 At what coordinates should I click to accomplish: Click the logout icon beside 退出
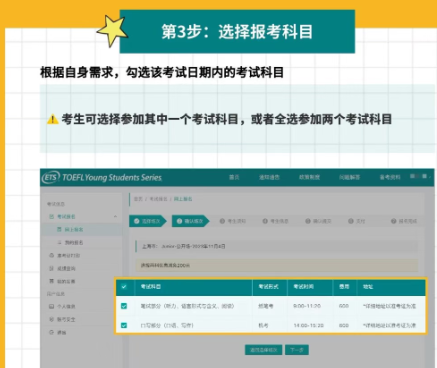click(x=51, y=332)
